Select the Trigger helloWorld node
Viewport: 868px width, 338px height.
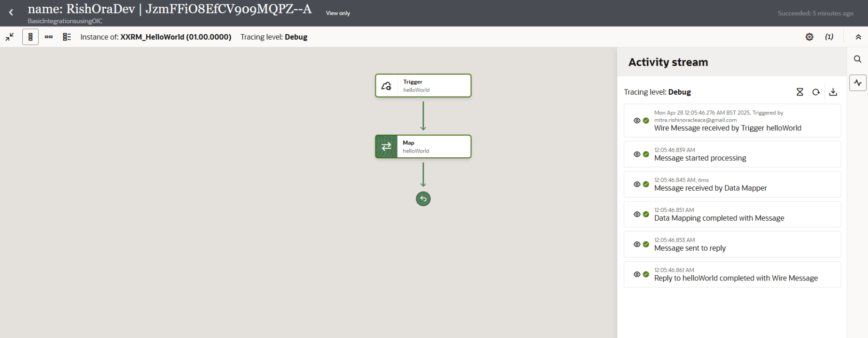pyautogui.click(x=423, y=86)
